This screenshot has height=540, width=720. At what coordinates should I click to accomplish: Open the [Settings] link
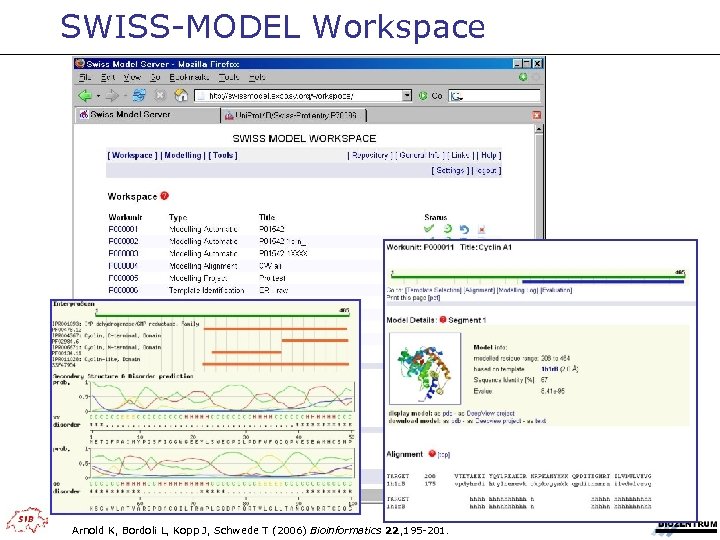(450, 170)
